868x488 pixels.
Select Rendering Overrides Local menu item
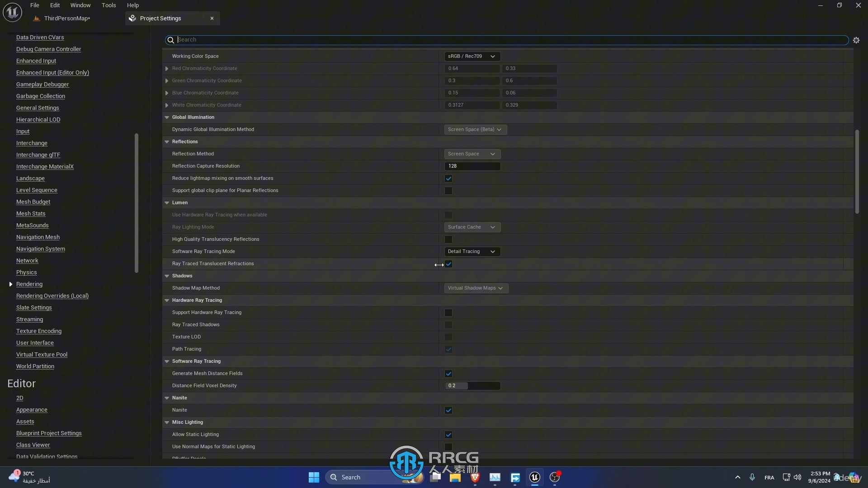[x=52, y=296]
